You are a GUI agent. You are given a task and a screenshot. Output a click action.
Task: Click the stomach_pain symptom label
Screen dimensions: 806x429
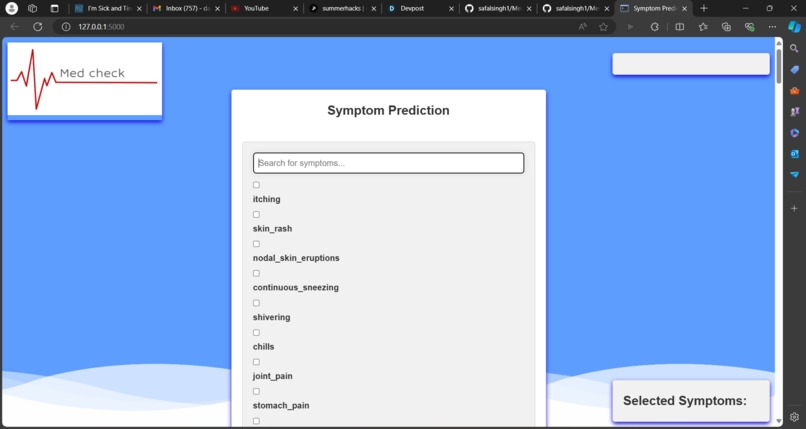point(281,405)
